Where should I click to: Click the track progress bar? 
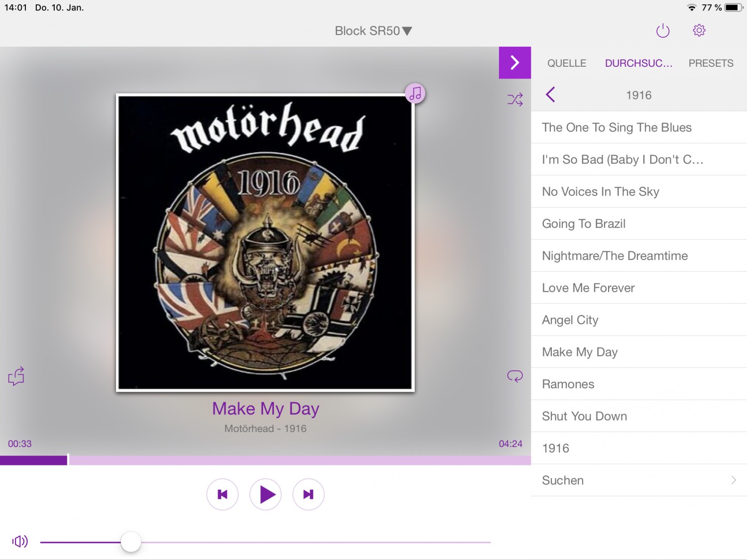click(265, 460)
